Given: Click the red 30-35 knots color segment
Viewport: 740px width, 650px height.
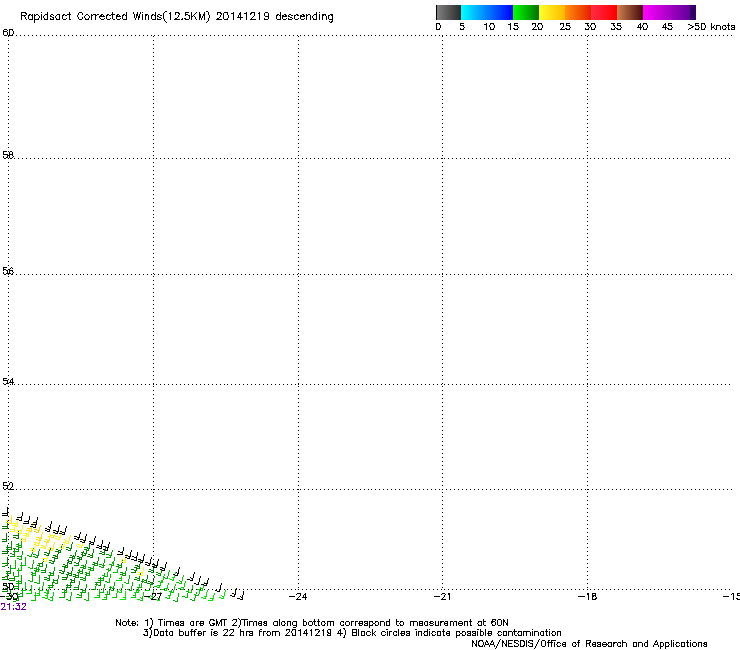Looking at the screenshot, I should 604,12.
